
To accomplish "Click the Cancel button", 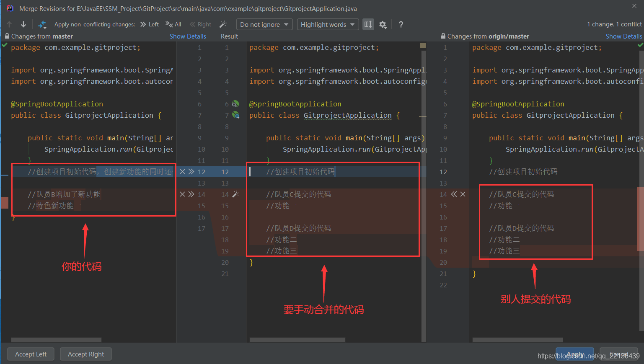I will tap(619, 354).
